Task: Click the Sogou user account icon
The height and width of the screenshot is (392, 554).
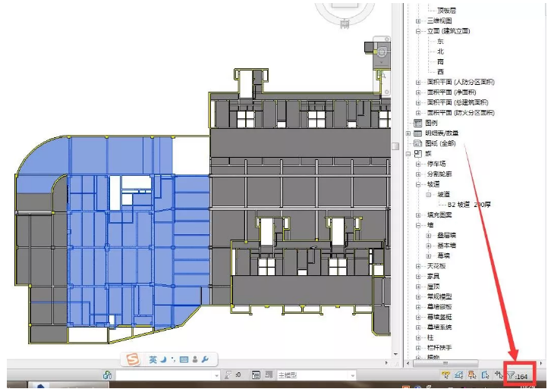Action: coord(195,360)
